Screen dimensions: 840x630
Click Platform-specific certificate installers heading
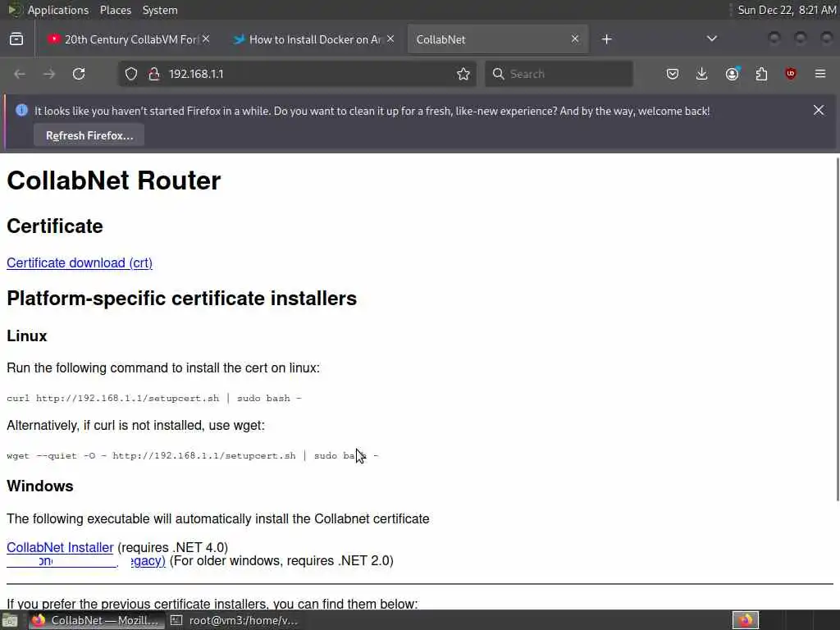click(181, 299)
